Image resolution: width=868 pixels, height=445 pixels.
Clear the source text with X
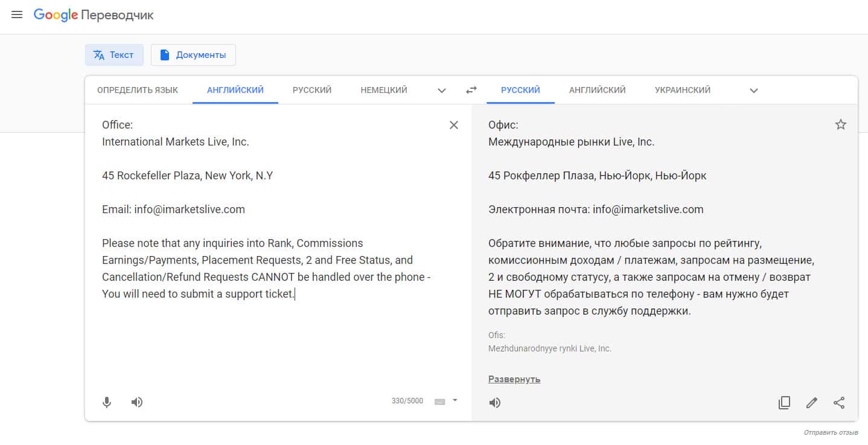pos(454,125)
